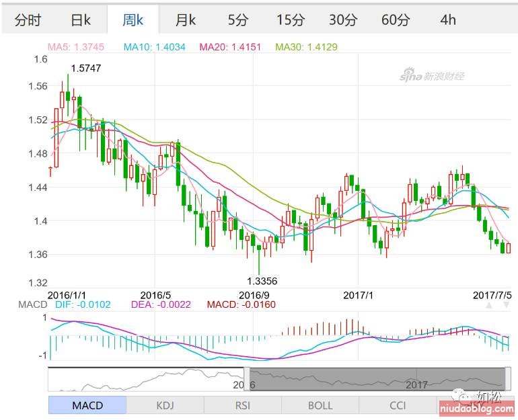Click the left handle of range slider
The height and width of the screenshot is (420, 518).
[246, 378]
